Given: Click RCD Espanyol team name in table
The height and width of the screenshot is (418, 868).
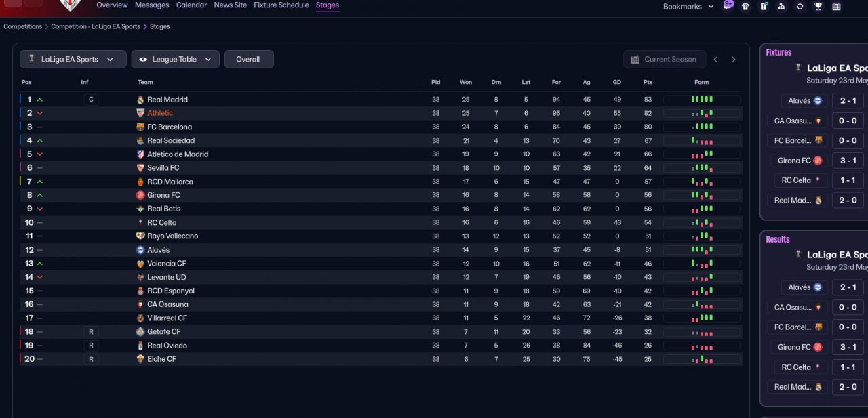Looking at the screenshot, I should point(171,291).
